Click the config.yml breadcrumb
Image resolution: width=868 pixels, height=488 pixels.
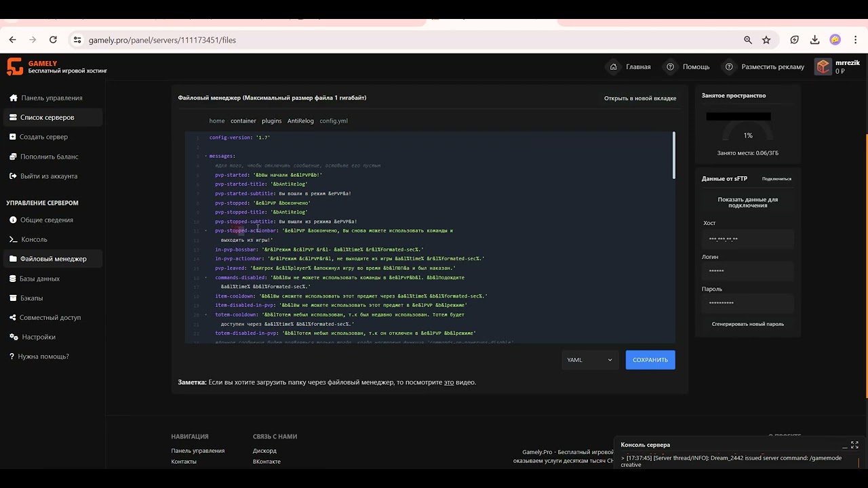pyautogui.click(x=334, y=121)
